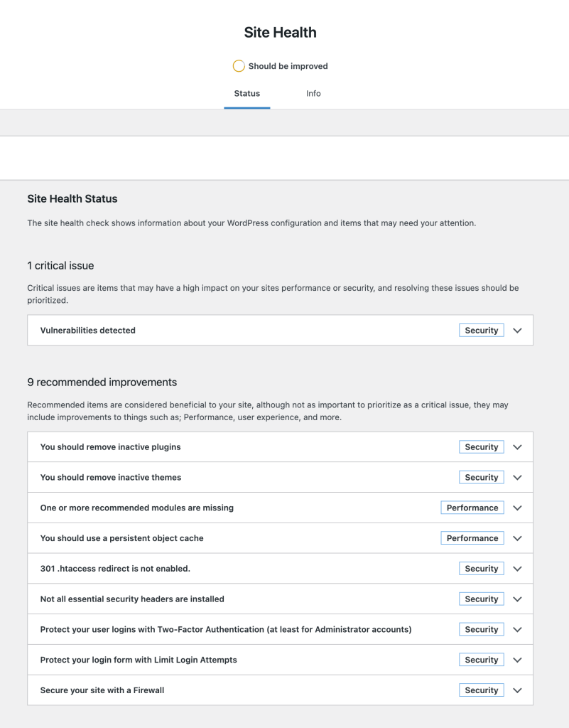The height and width of the screenshot is (728, 569).
Task: Switch to the Info tab
Action: 313,93
